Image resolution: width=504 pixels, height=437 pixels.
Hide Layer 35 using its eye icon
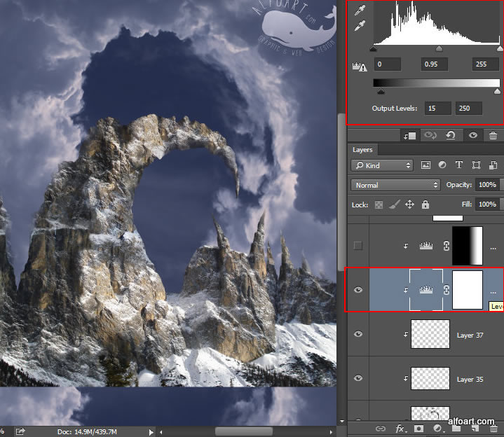tap(359, 378)
